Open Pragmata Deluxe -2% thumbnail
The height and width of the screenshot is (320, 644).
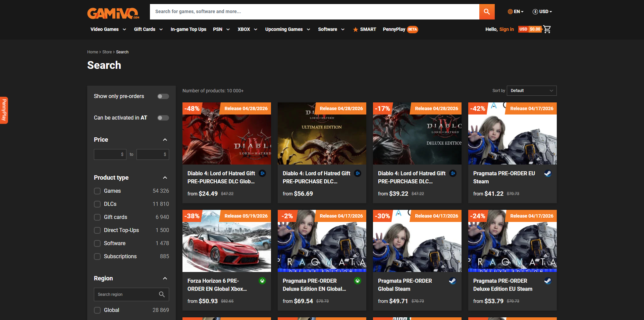click(322, 241)
